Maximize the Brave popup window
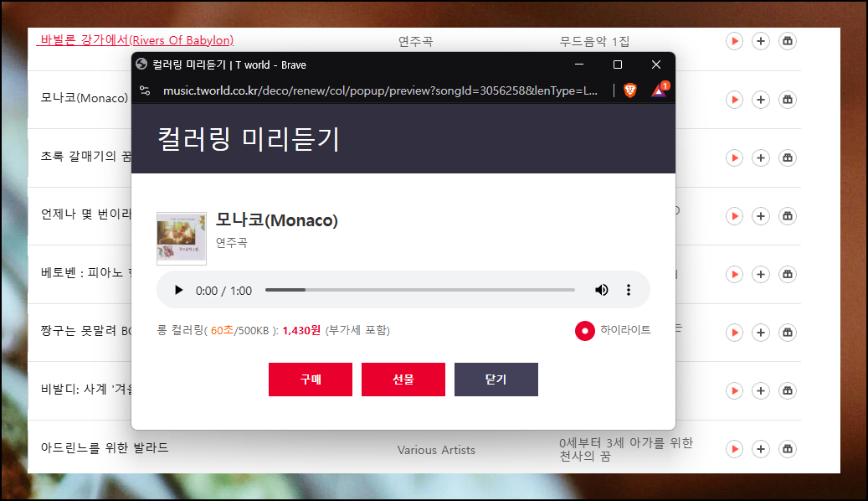Screen dimensions: 868x501 [618, 65]
